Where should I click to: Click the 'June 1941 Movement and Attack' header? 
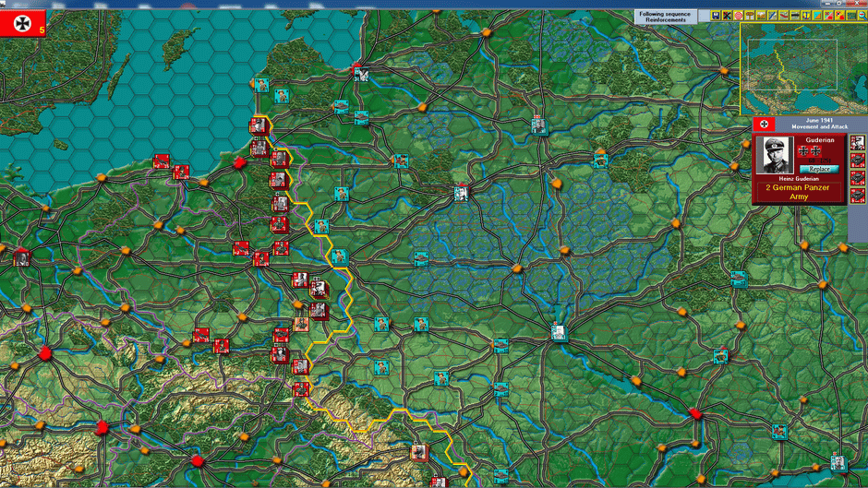pyautogui.click(x=819, y=124)
